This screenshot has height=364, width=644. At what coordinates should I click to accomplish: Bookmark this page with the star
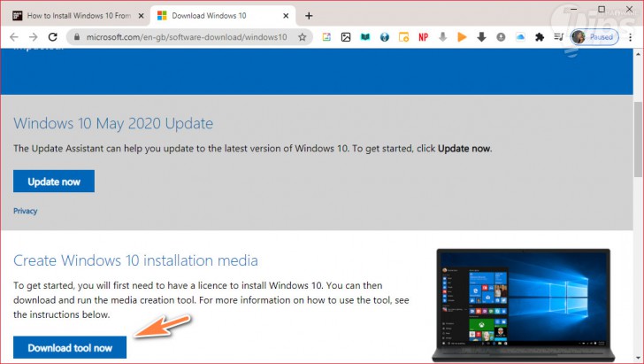(303, 37)
